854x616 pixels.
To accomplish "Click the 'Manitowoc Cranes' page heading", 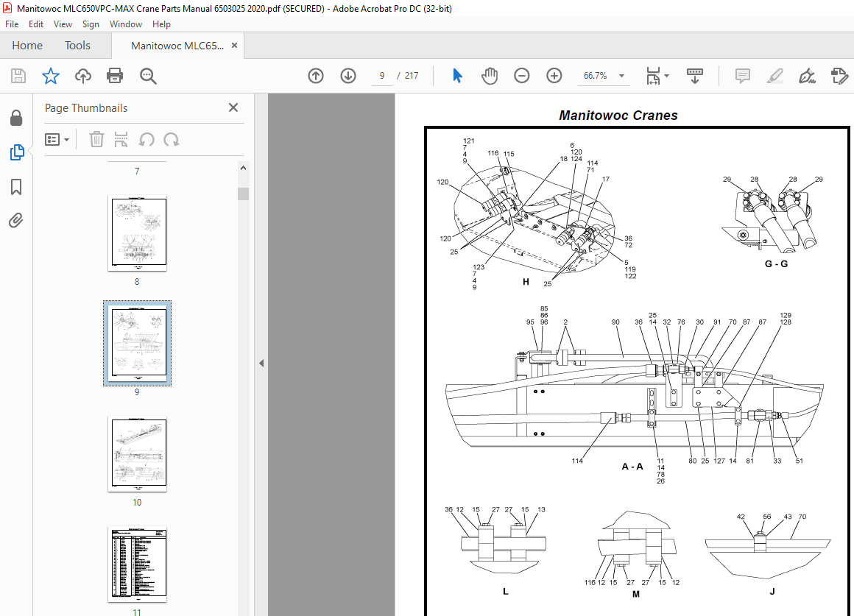I will coord(618,116).
